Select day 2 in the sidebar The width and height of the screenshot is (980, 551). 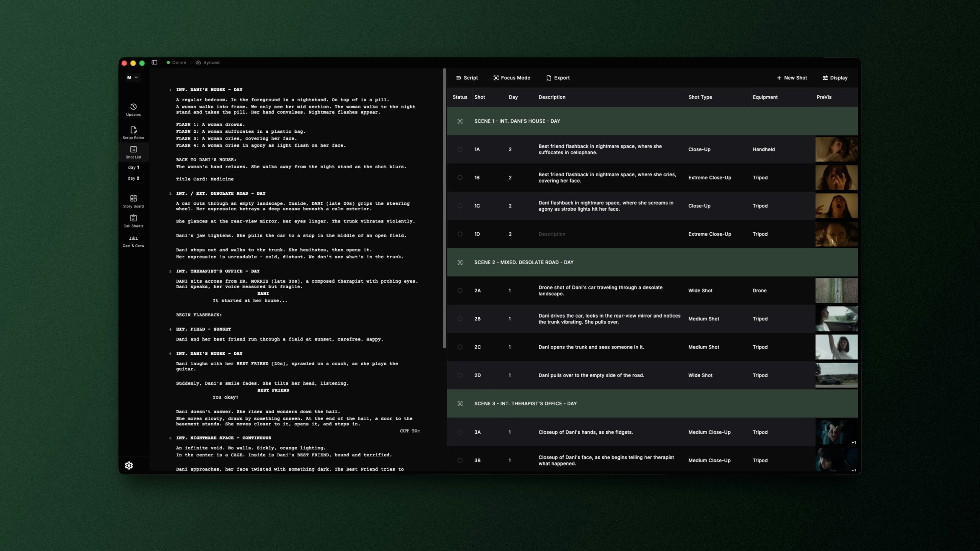tap(133, 178)
